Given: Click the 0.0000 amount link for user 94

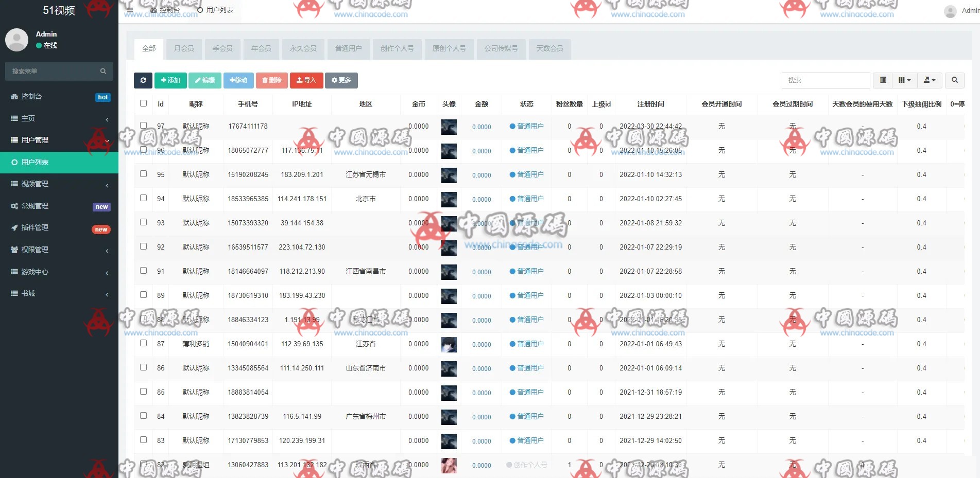Looking at the screenshot, I should click(x=482, y=200).
